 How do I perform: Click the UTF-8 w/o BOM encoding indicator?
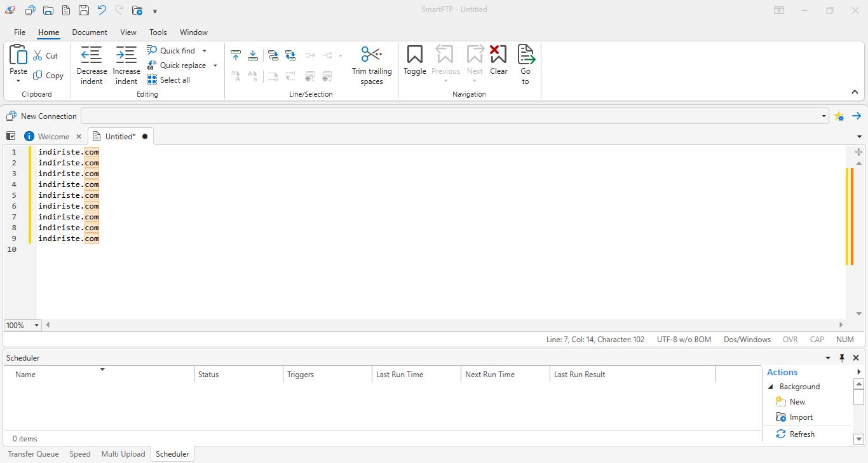(x=684, y=340)
